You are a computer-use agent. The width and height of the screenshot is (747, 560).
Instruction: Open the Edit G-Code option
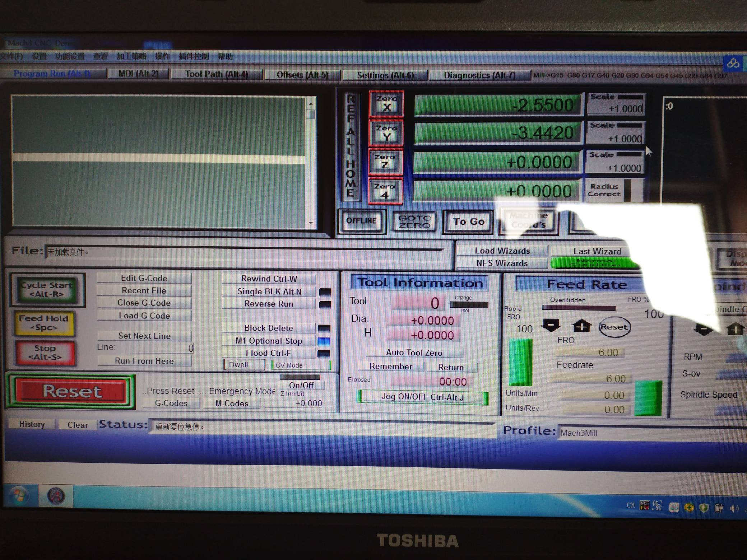click(x=144, y=278)
